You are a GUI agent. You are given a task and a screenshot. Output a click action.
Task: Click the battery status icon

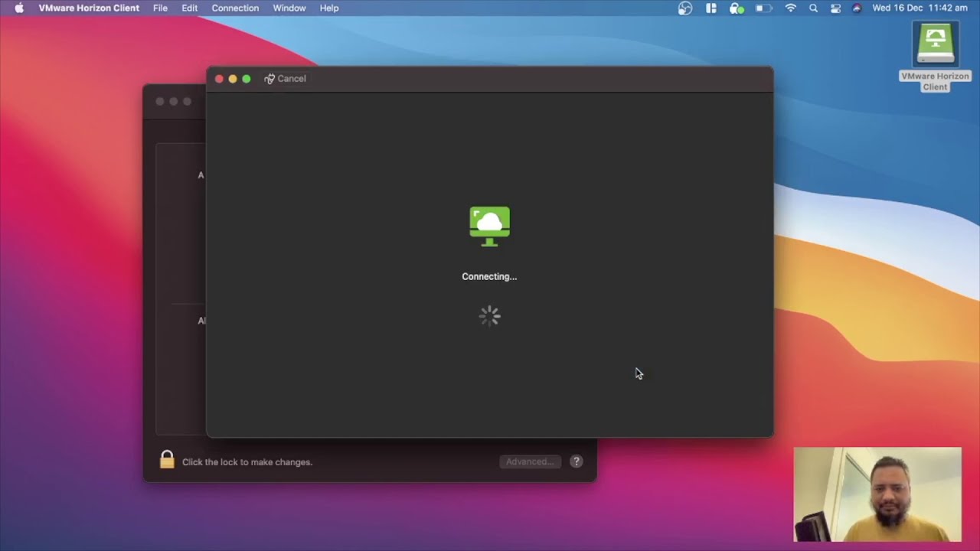point(764,8)
